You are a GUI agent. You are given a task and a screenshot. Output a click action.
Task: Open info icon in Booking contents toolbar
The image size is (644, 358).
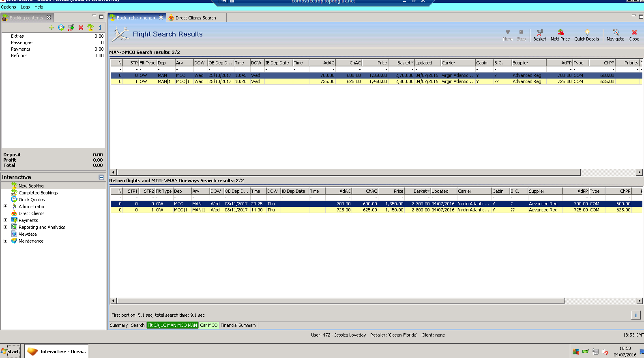[x=100, y=28]
